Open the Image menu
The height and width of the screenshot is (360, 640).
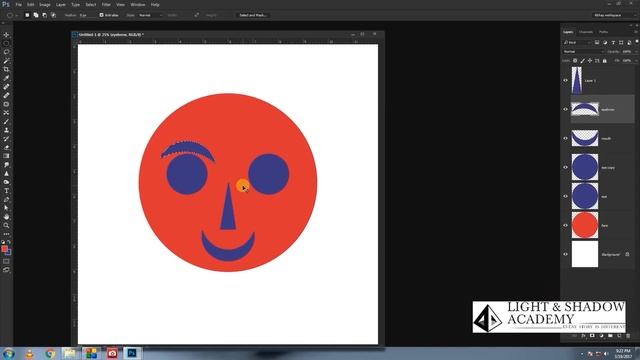[x=45, y=4]
